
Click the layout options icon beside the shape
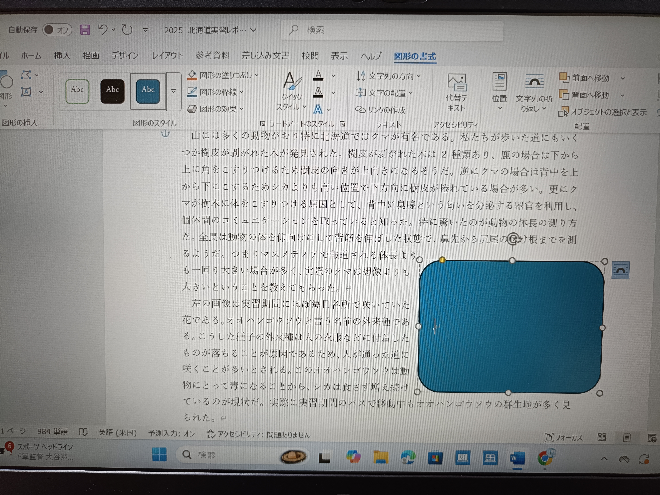[x=620, y=270]
